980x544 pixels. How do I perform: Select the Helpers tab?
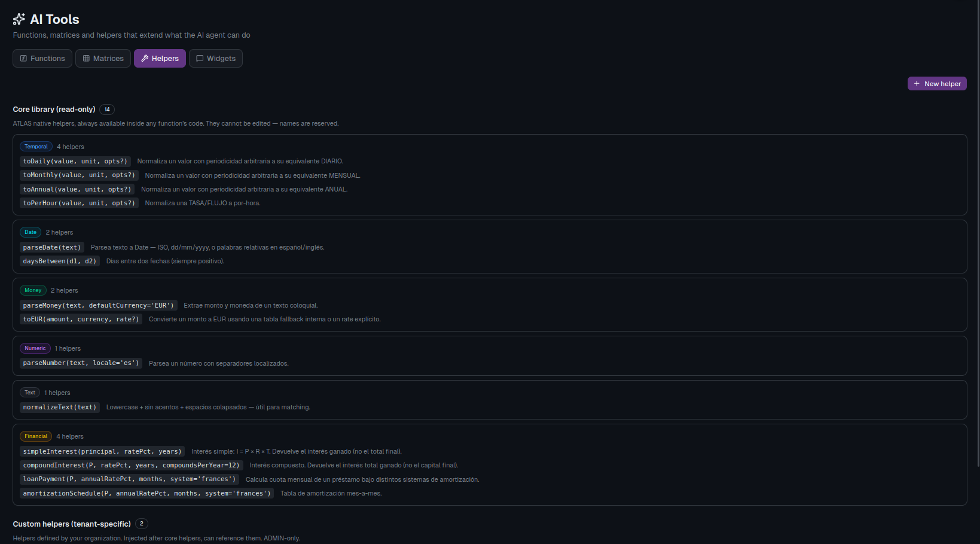[160, 59]
